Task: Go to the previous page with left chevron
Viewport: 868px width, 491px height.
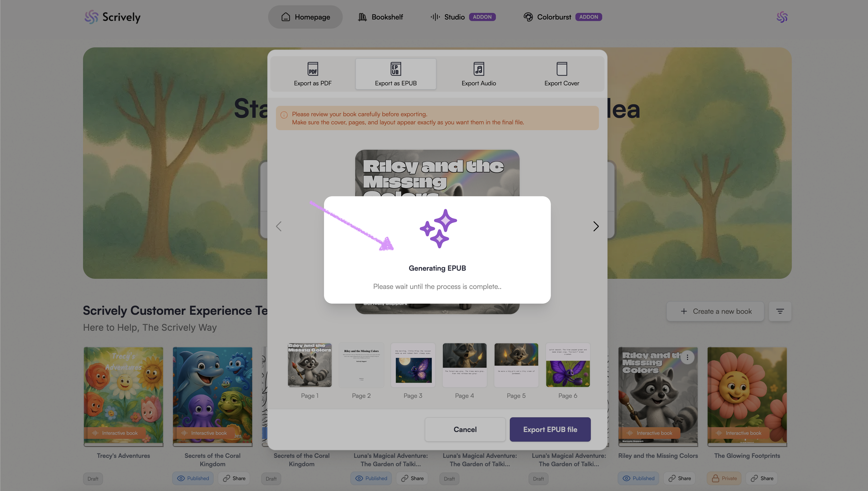Action: point(279,226)
